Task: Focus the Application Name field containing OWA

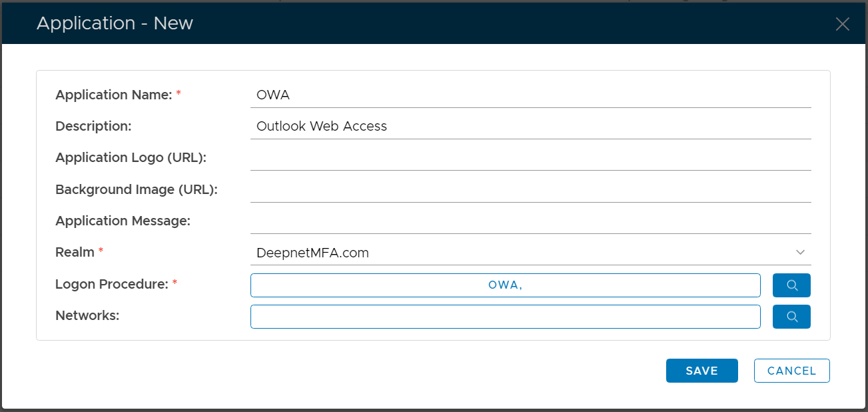Action: click(x=530, y=95)
